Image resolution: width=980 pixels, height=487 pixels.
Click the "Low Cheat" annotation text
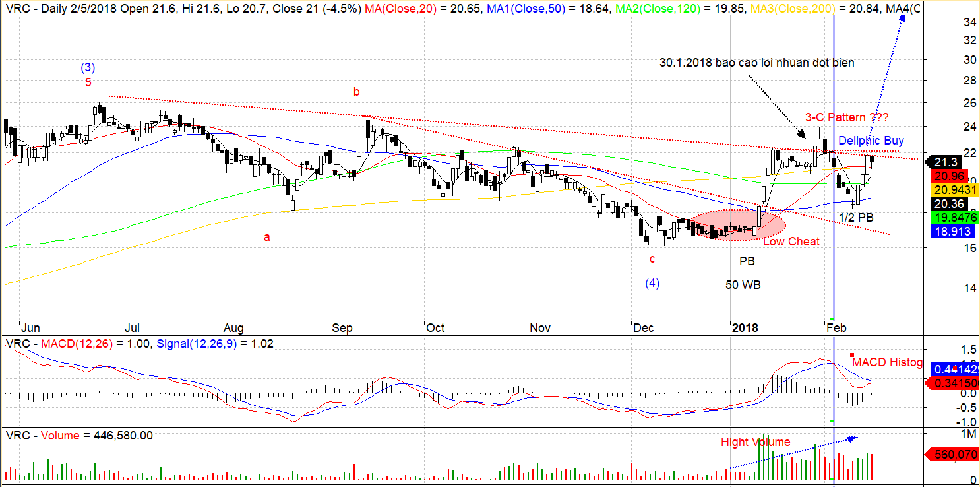(x=791, y=242)
